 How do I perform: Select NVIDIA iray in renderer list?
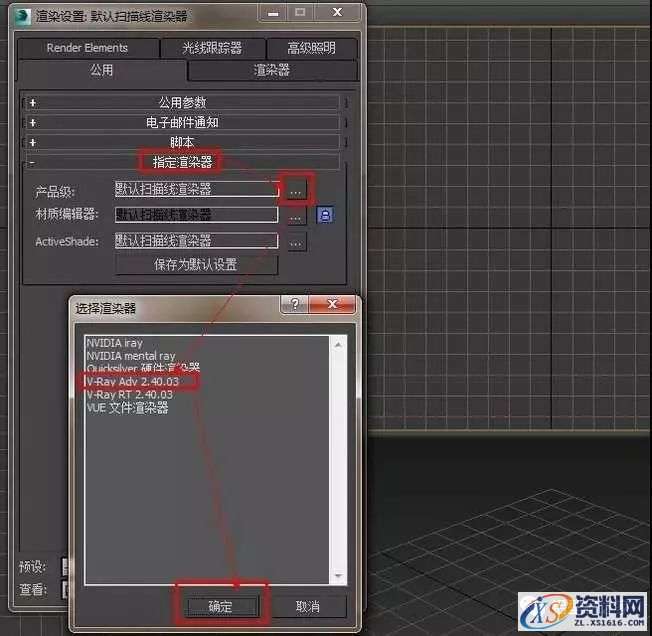115,343
